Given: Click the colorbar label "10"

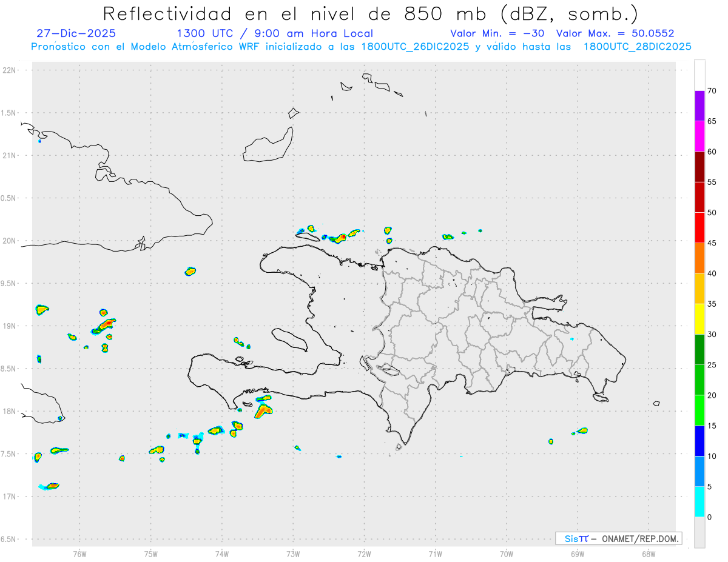Looking at the screenshot, I should point(712,457).
